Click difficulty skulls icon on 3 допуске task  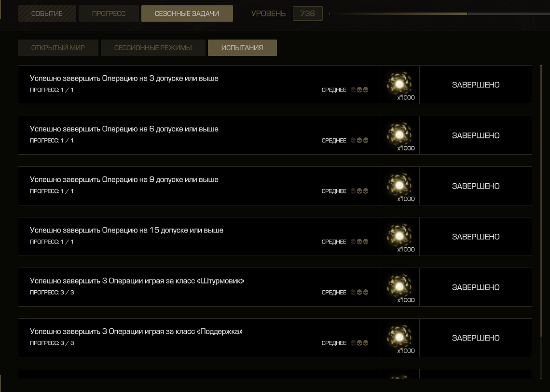pos(359,90)
